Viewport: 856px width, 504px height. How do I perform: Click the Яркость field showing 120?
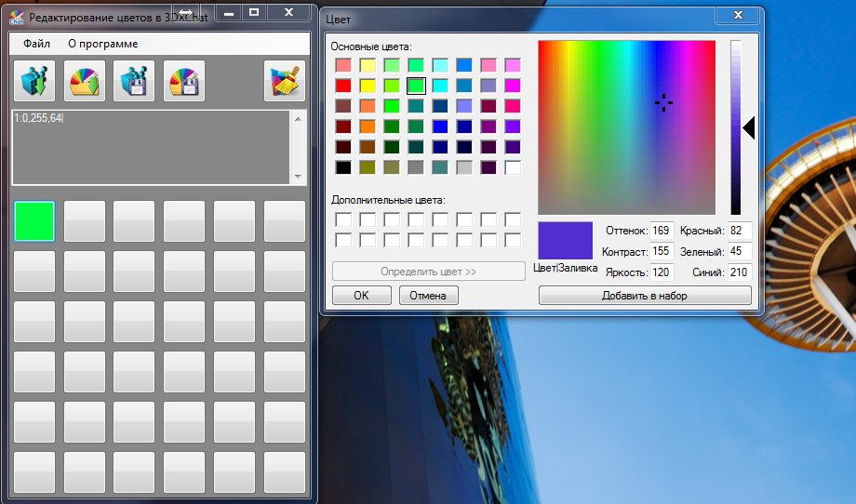pyautogui.click(x=662, y=272)
